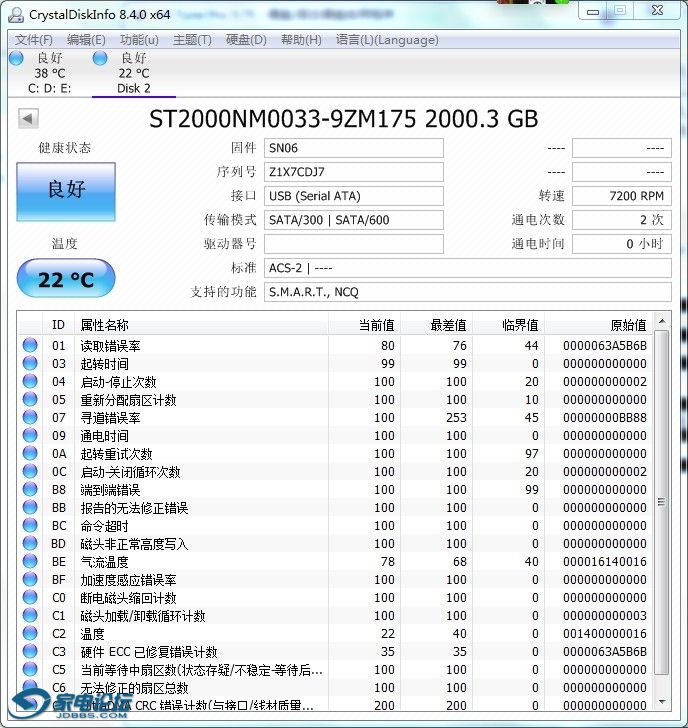This screenshot has height=728, width=688.
Task: Select the 磁头加载/卸载循环计数 attribute name
Action: click(x=143, y=616)
